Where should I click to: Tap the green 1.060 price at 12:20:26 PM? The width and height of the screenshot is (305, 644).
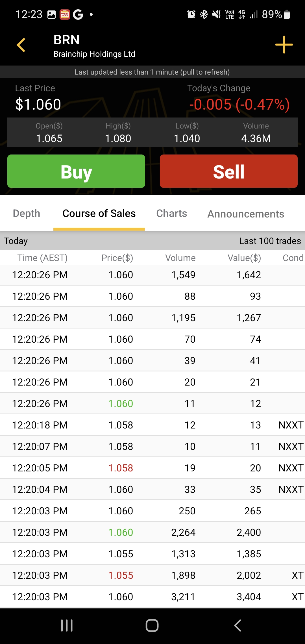click(121, 404)
